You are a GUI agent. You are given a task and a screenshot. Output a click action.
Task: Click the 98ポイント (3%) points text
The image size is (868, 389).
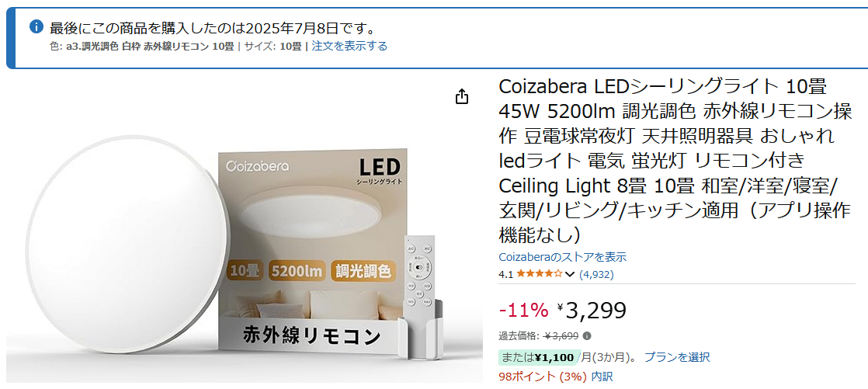543,377
